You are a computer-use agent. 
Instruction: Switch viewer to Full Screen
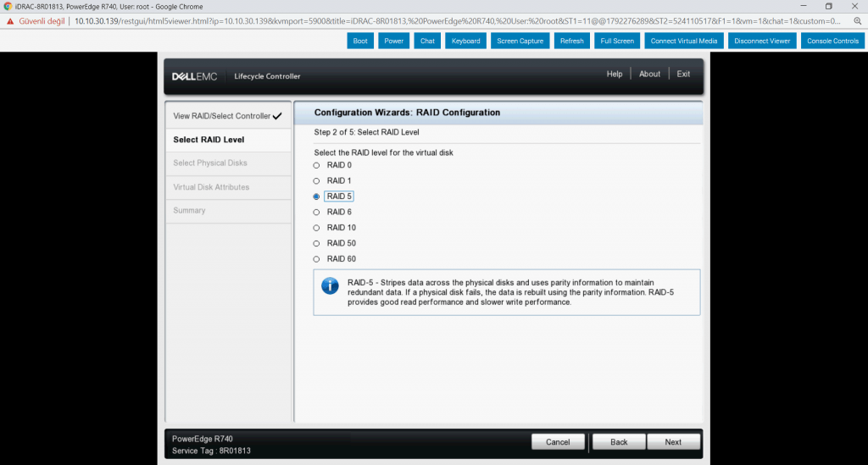click(x=616, y=41)
